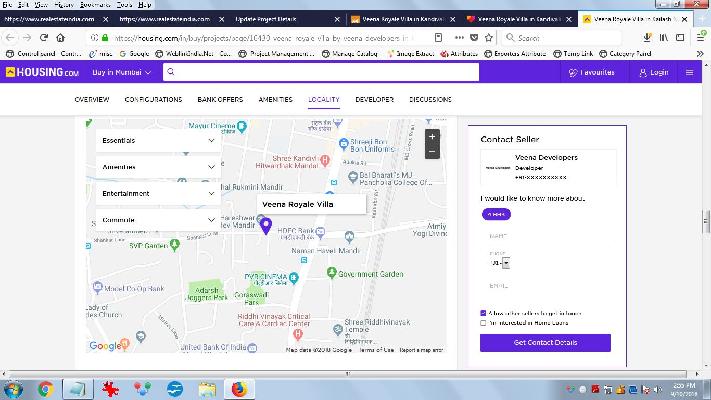Switch to the Overview tab

pyautogui.click(x=92, y=99)
